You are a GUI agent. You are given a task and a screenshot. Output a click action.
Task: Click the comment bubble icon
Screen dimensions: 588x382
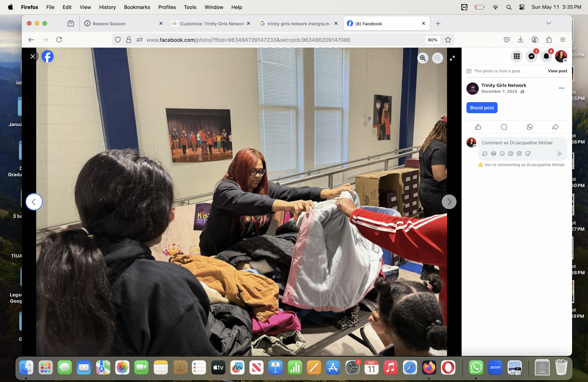pos(504,127)
